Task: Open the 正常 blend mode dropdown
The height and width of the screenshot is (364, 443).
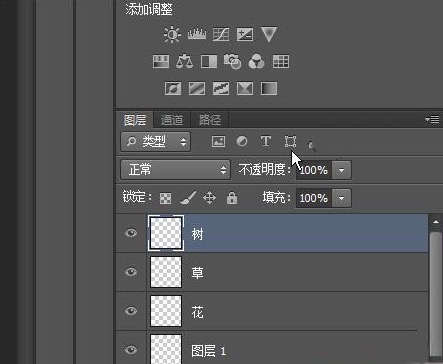Action: point(175,170)
